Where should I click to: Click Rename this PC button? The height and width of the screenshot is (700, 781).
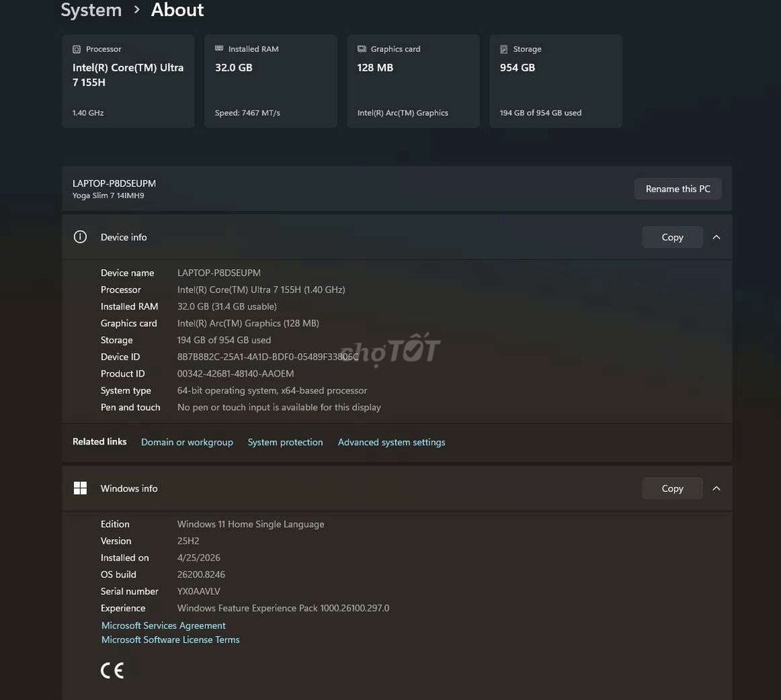pos(678,188)
